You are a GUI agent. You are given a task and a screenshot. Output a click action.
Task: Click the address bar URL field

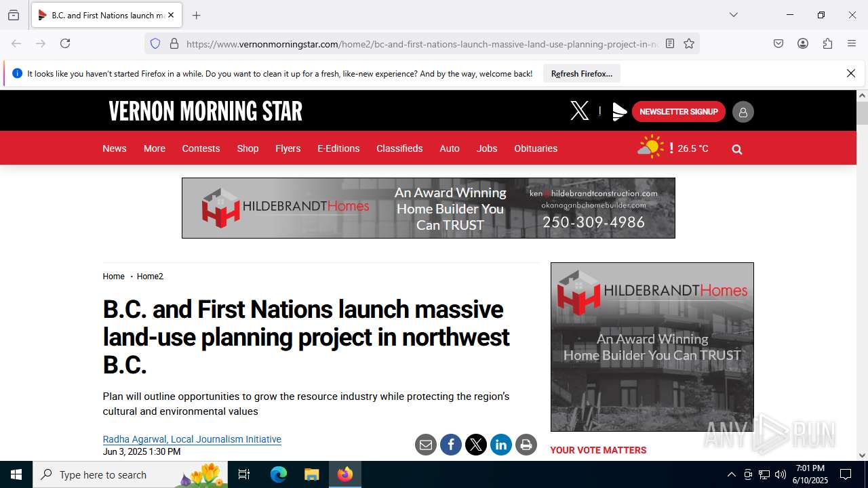420,43
